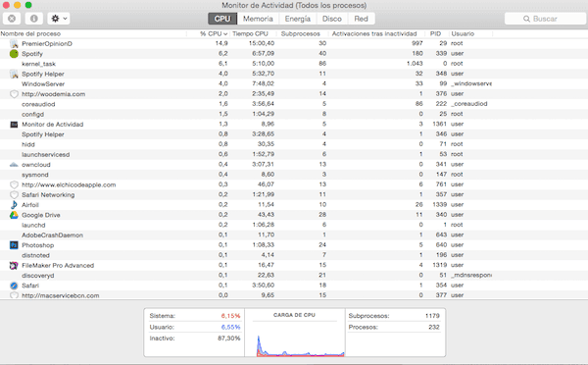This screenshot has width=588, height=365.
Task: Select the configd process name
Action: [x=32, y=114]
